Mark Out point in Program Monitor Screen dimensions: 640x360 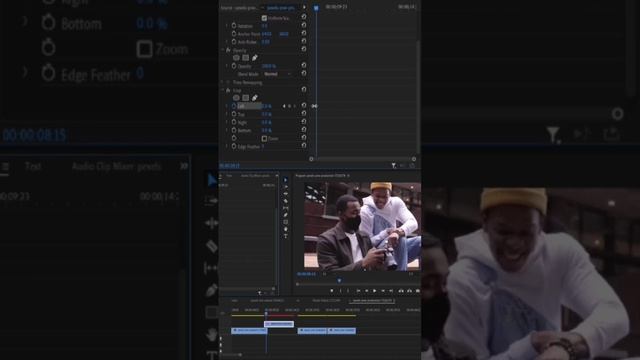[x=348, y=291]
